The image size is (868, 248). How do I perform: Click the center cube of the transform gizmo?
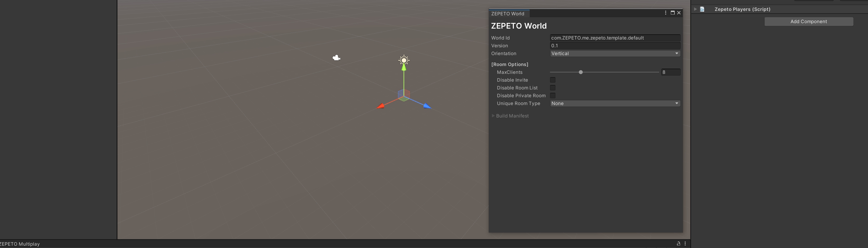[x=404, y=95]
